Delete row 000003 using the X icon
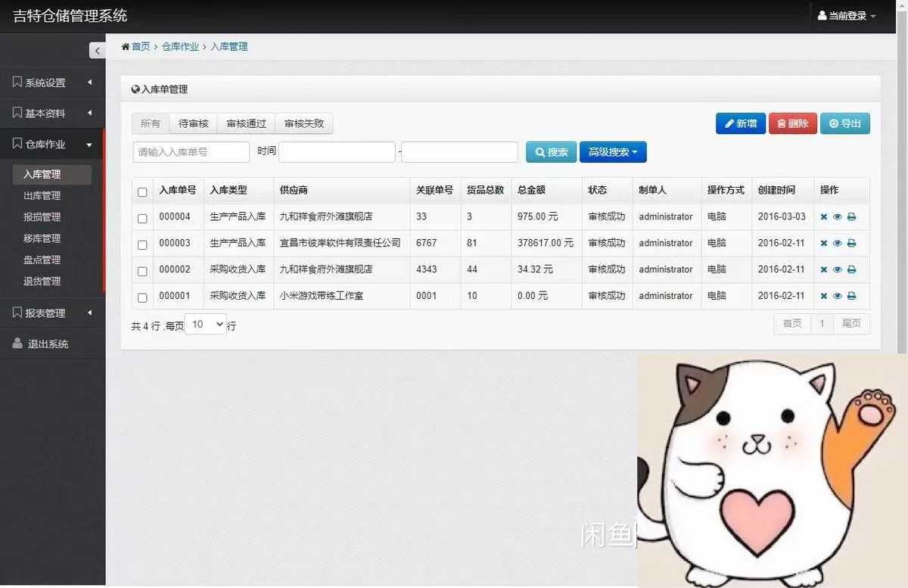Image resolution: width=908 pixels, height=588 pixels. click(x=824, y=244)
